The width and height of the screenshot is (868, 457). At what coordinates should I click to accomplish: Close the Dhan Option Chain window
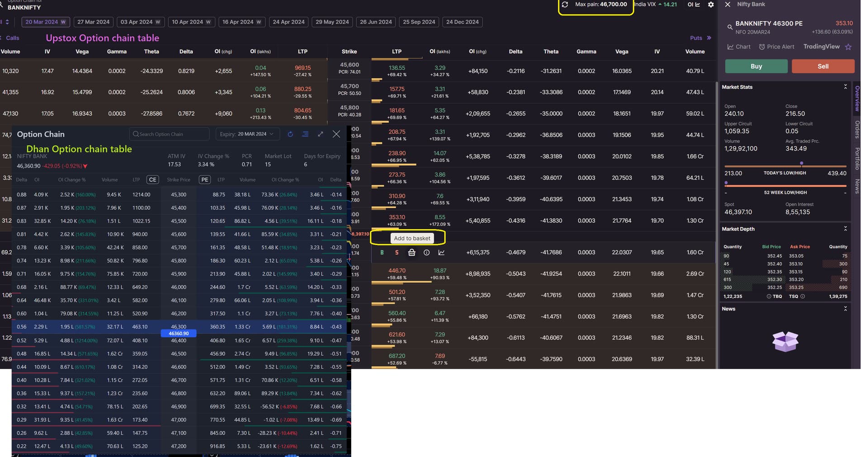(336, 134)
